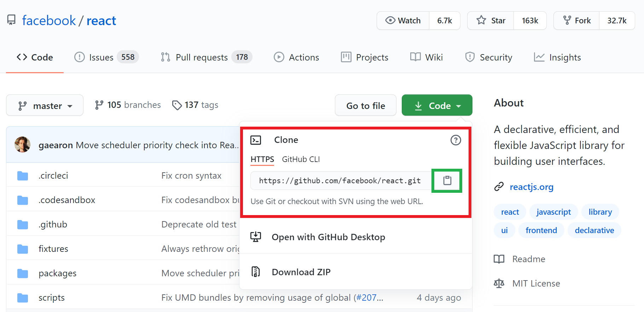The height and width of the screenshot is (312, 644).
Task: Click the scripts folder icon
Action: pos(23,297)
